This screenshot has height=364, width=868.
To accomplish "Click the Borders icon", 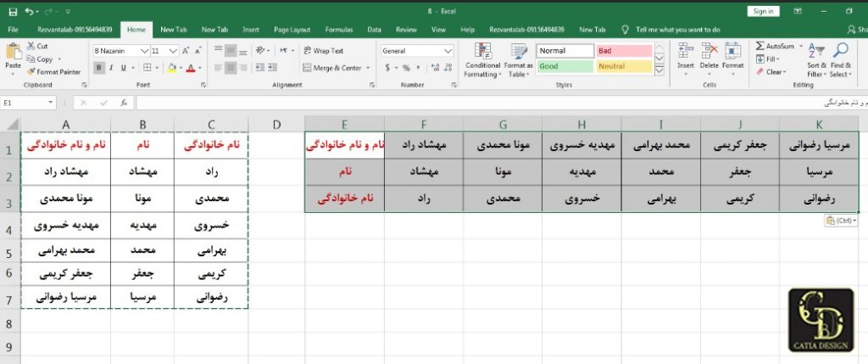I will [x=147, y=68].
